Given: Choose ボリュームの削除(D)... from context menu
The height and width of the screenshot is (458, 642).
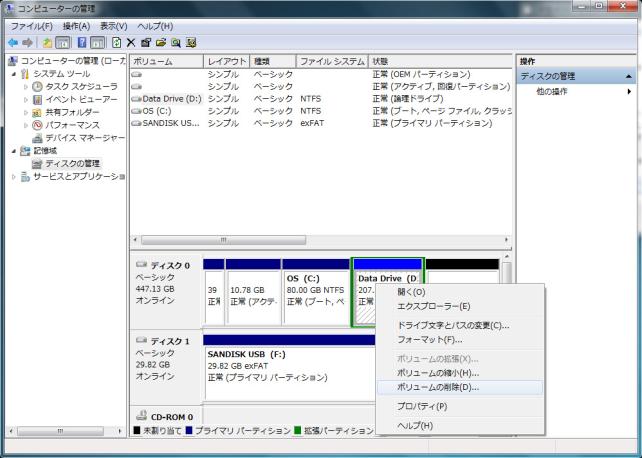Looking at the screenshot, I should click(x=438, y=386).
